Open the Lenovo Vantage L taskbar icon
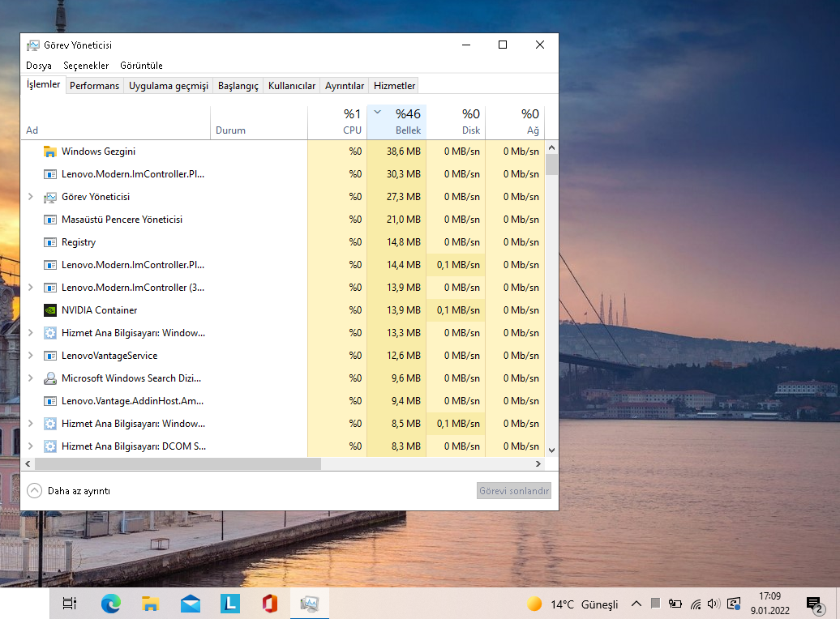Viewport: 840px width, 619px height. tap(230, 604)
